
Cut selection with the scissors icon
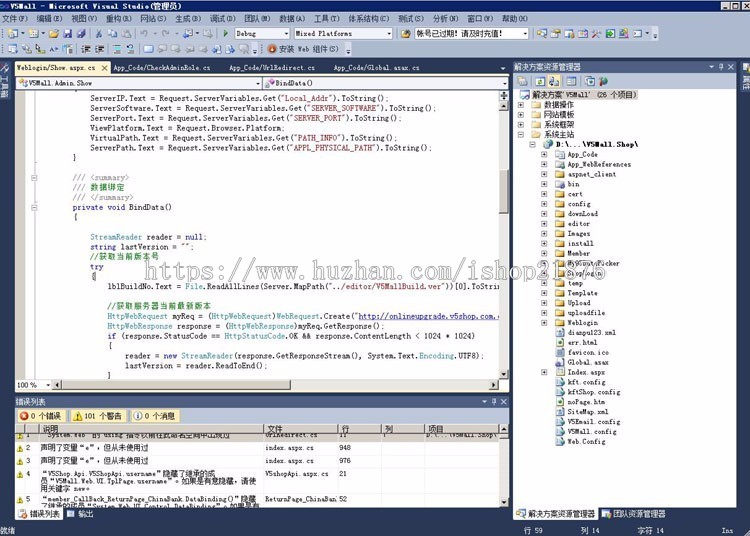click(x=99, y=33)
